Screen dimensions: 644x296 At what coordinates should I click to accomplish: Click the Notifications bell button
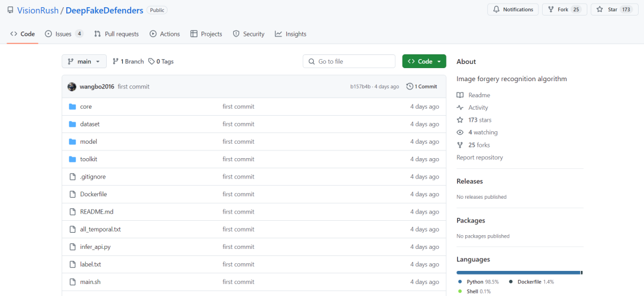click(x=513, y=10)
